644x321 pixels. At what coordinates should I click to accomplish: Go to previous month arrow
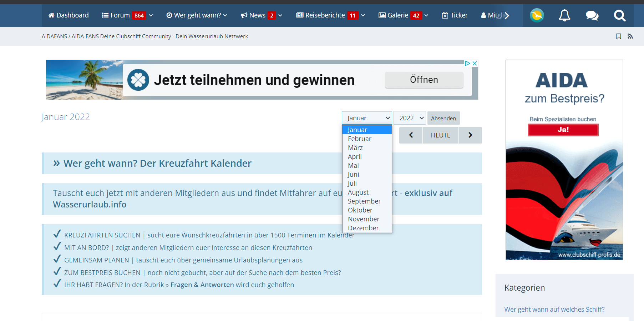411,135
